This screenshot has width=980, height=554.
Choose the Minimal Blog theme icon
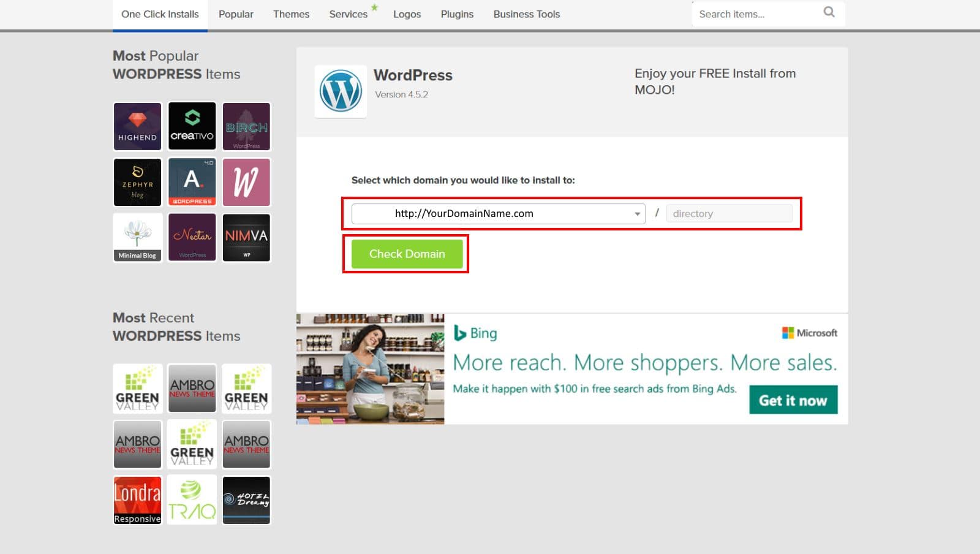coord(137,238)
